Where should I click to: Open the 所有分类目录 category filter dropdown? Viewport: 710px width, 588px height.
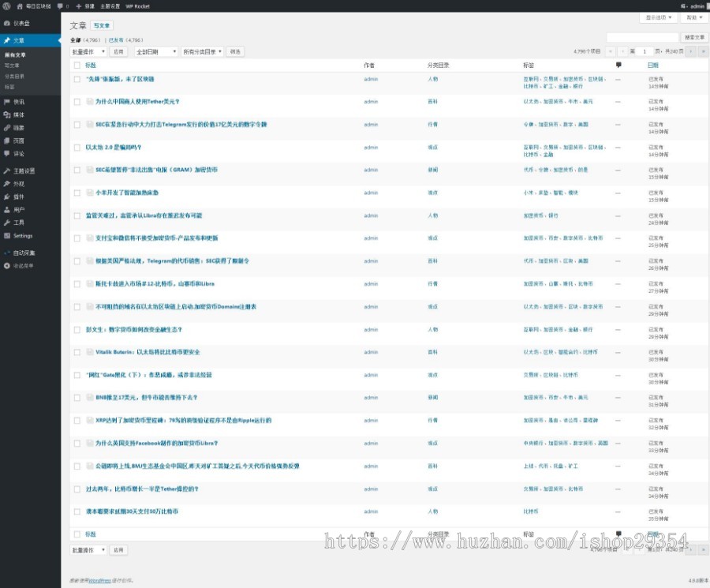click(x=203, y=51)
